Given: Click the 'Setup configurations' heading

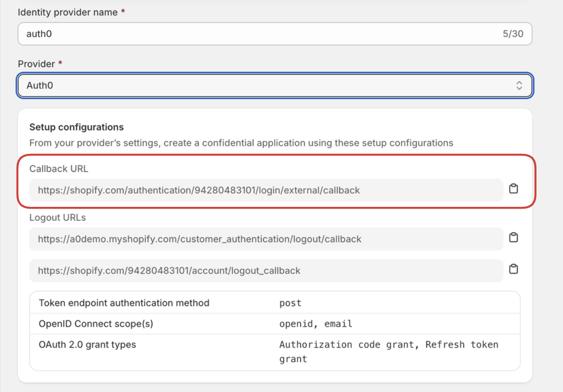Looking at the screenshot, I should [77, 127].
